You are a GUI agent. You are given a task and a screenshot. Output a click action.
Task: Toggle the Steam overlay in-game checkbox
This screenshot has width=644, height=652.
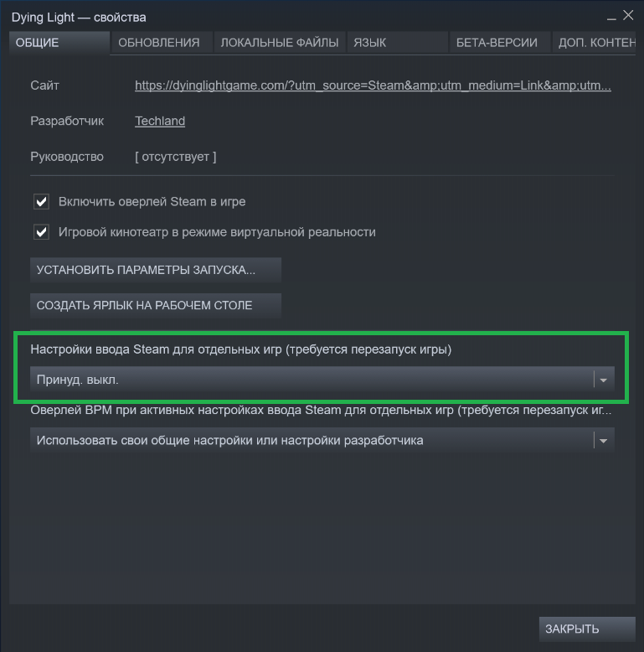tap(41, 202)
